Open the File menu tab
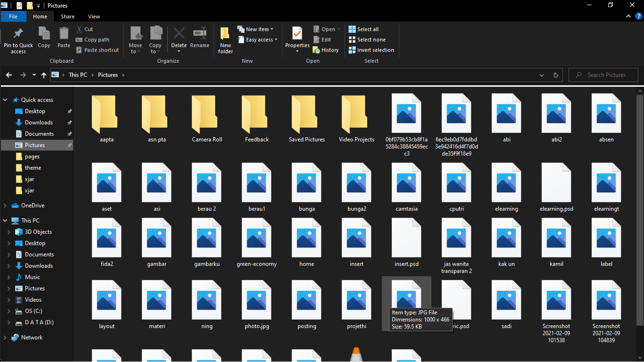Image resolution: width=644 pixels, height=362 pixels. pyautogui.click(x=13, y=16)
